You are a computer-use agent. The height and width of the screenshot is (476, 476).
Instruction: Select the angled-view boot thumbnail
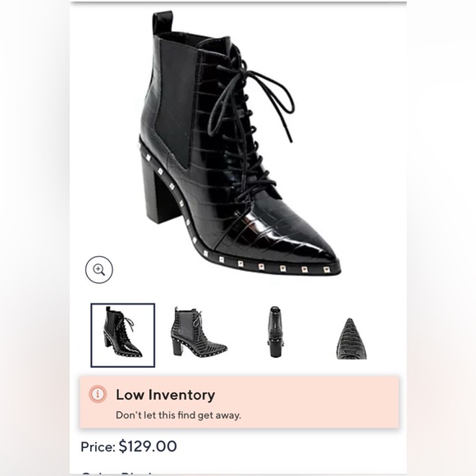coord(122,335)
